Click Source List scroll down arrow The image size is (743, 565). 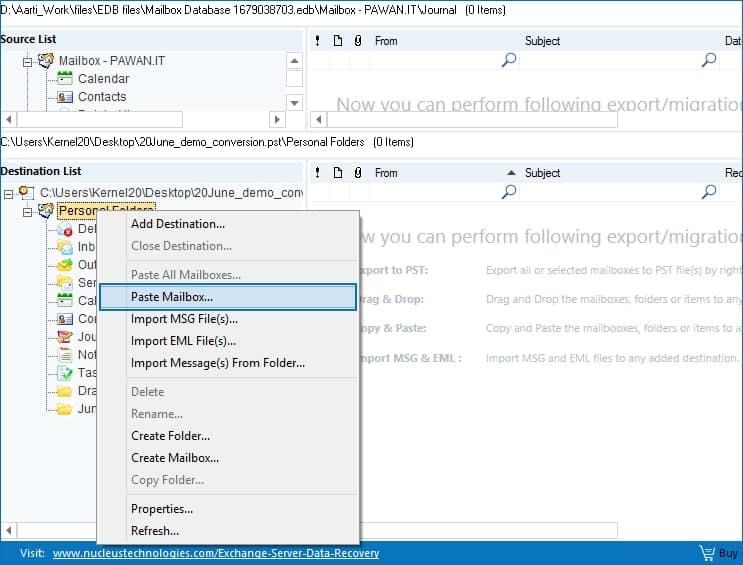294,102
